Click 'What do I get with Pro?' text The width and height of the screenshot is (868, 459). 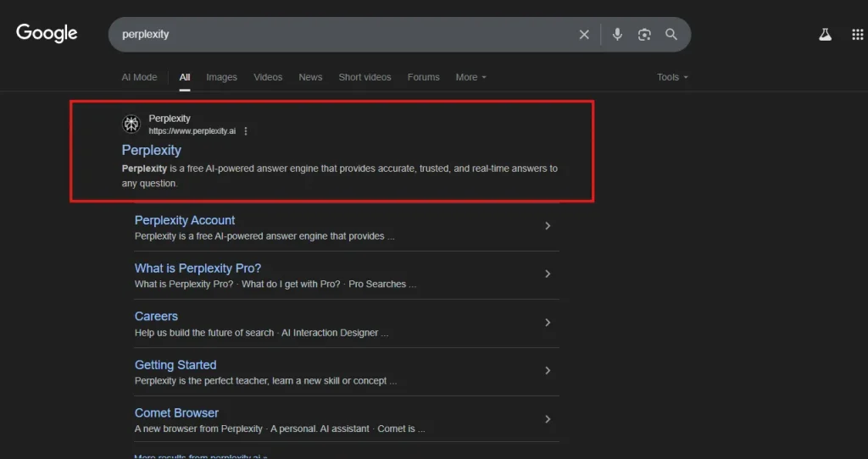tap(292, 285)
